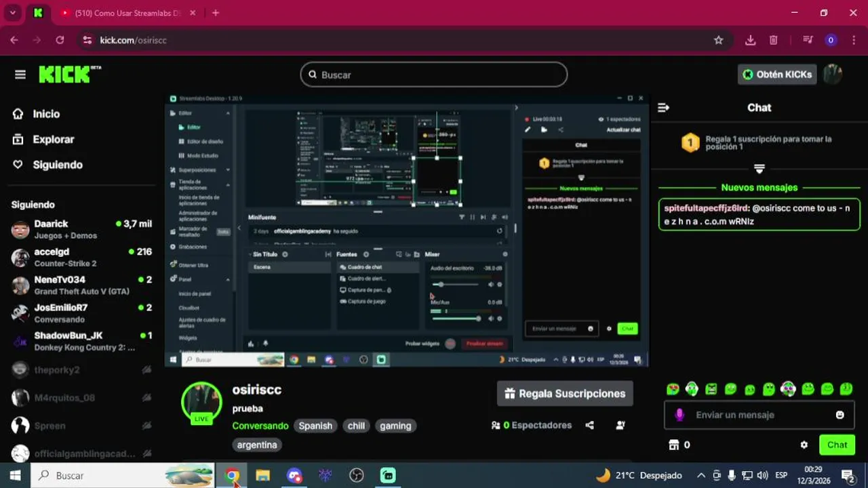Open offline channel M4rquitos_08

[81, 397]
